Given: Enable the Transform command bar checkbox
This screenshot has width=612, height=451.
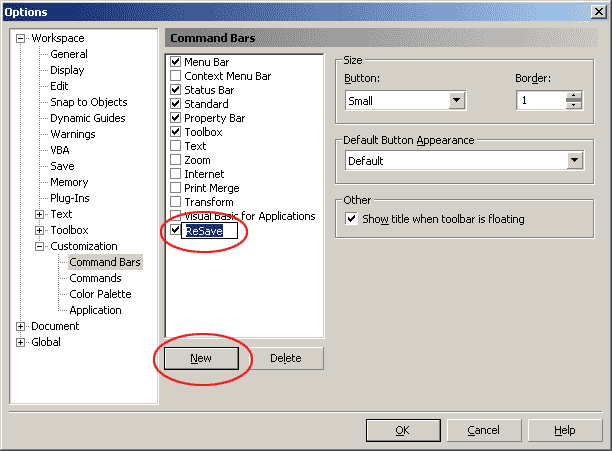Looking at the screenshot, I should pos(176,202).
